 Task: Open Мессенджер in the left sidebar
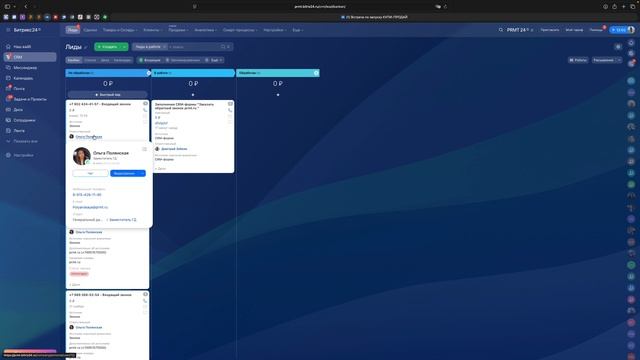tap(30, 68)
